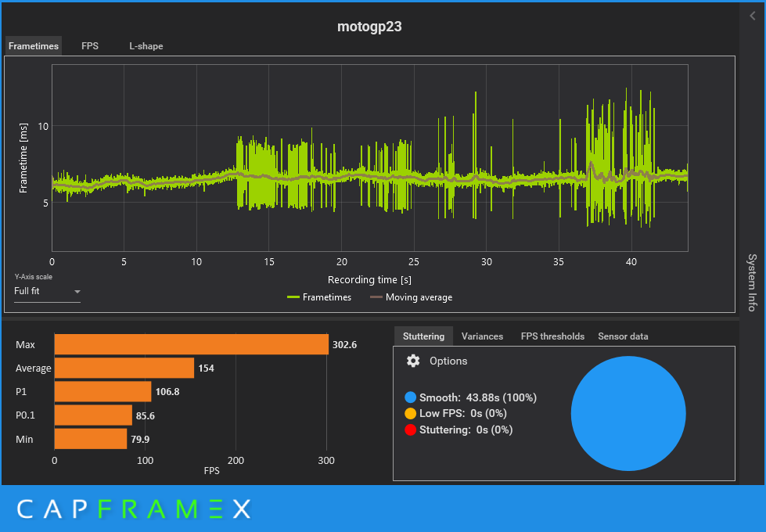Click the orange Low FPS legend dot

[x=410, y=413]
